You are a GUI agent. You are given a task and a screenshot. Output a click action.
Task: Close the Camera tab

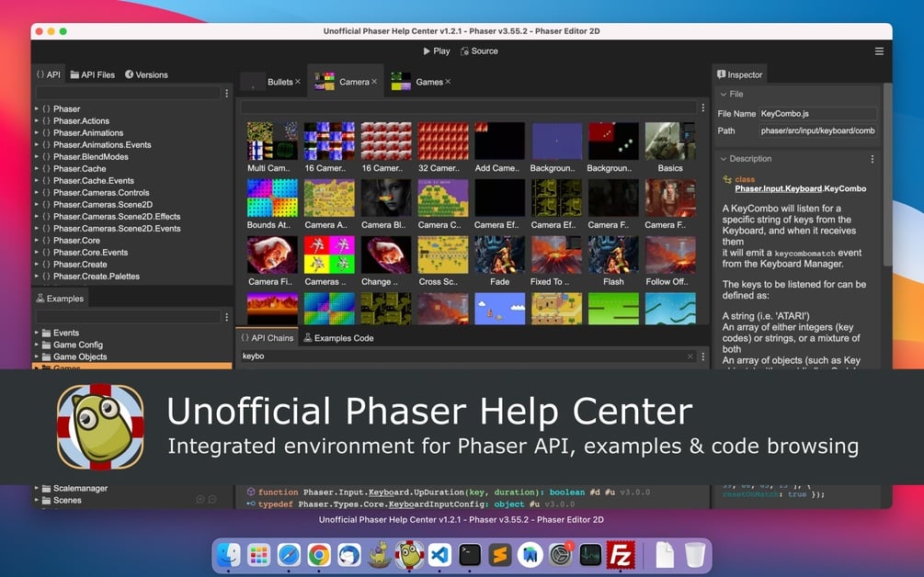pyautogui.click(x=374, y=82)
